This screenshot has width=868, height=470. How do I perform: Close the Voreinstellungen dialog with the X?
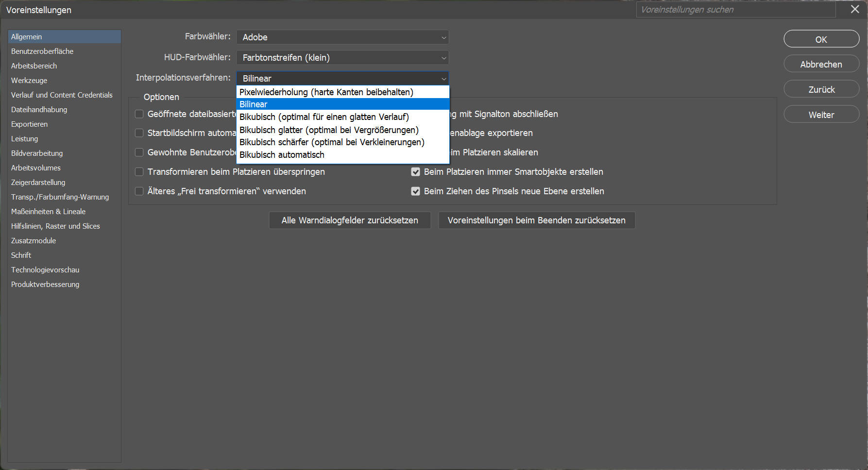855,9
